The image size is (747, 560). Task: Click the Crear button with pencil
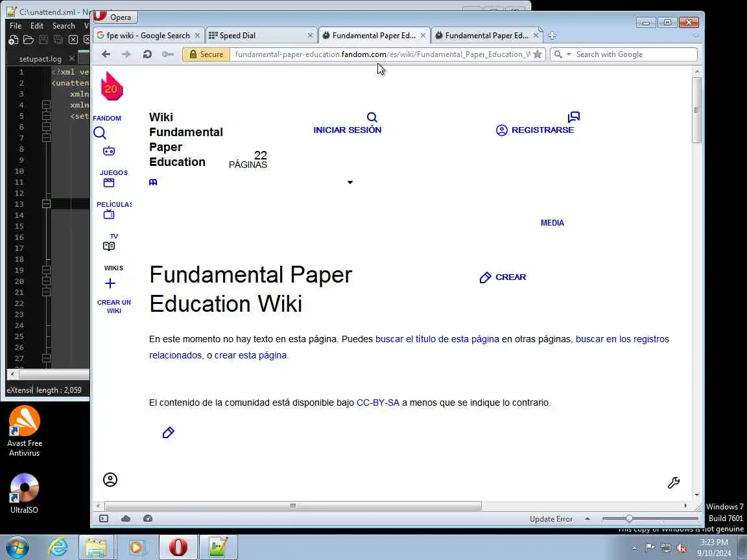503,277
